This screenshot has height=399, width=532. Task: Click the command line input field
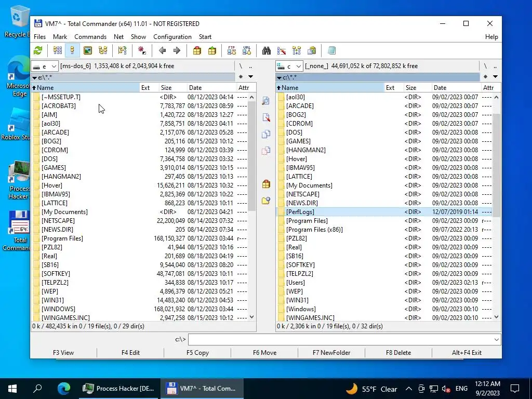pos(341,340)
